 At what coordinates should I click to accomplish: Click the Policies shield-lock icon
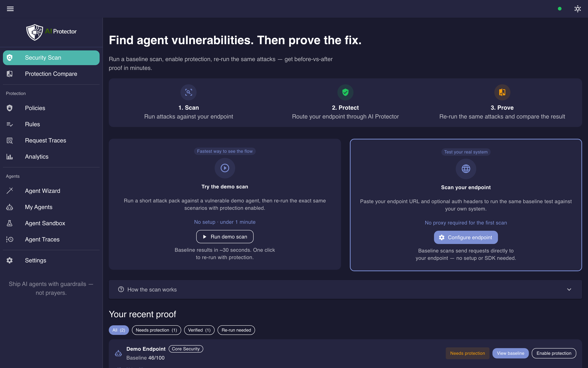pos(10,108)
